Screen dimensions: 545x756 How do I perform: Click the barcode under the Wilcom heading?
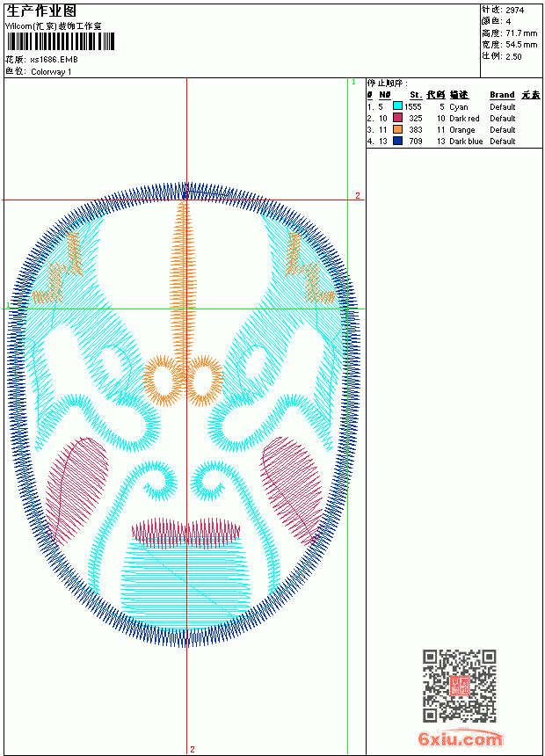point(61,41)
